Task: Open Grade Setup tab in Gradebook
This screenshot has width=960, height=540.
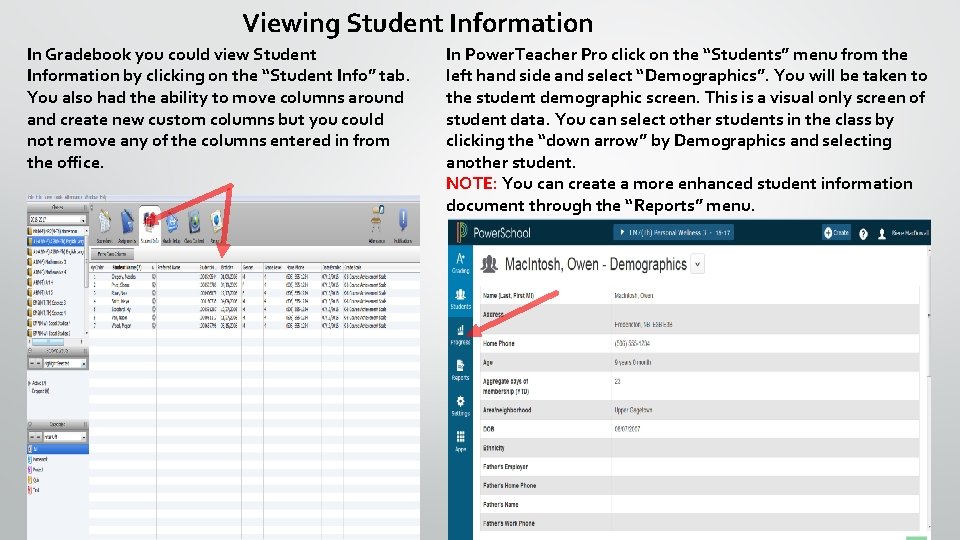Action: click(171, 225)
